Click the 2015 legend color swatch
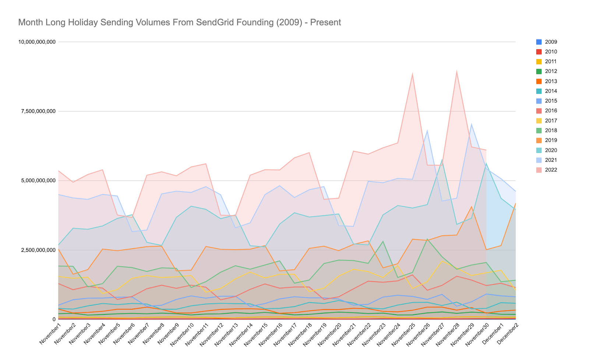 coord(539,101)
